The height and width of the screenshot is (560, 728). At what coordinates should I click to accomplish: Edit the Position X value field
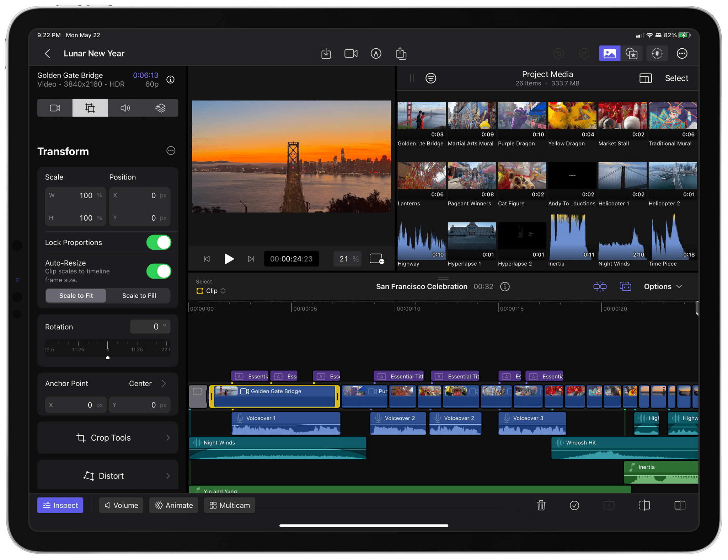tap(140, 195)
